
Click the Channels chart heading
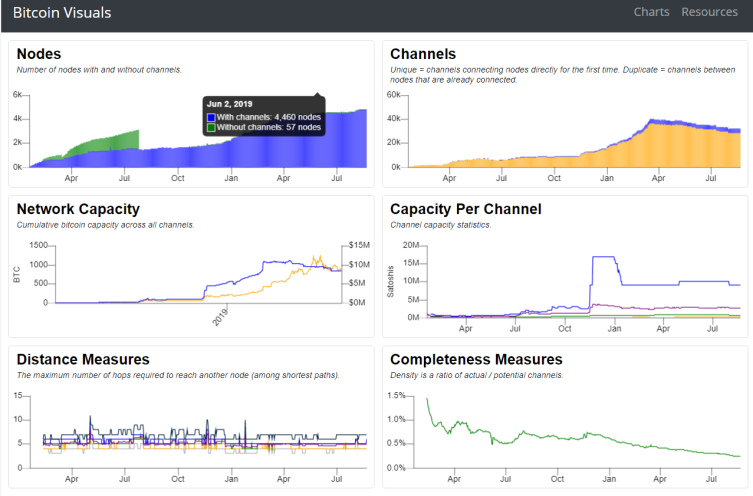tap(423, 54)
